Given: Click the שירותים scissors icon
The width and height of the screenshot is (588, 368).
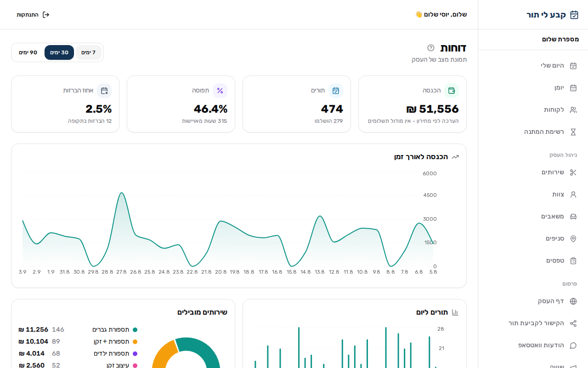Looking at the screenshot, I should tap(573, 172).
